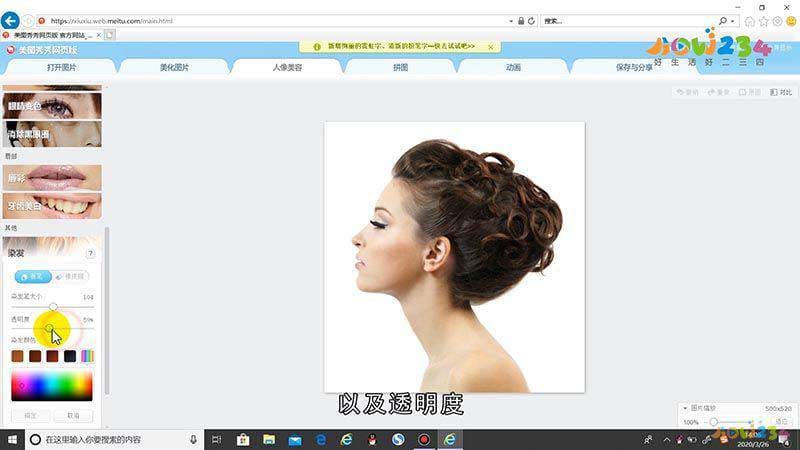This screenshot has width=800, height=450.
Task: Switch to the 拼图 tab
Action: [401, 67]
